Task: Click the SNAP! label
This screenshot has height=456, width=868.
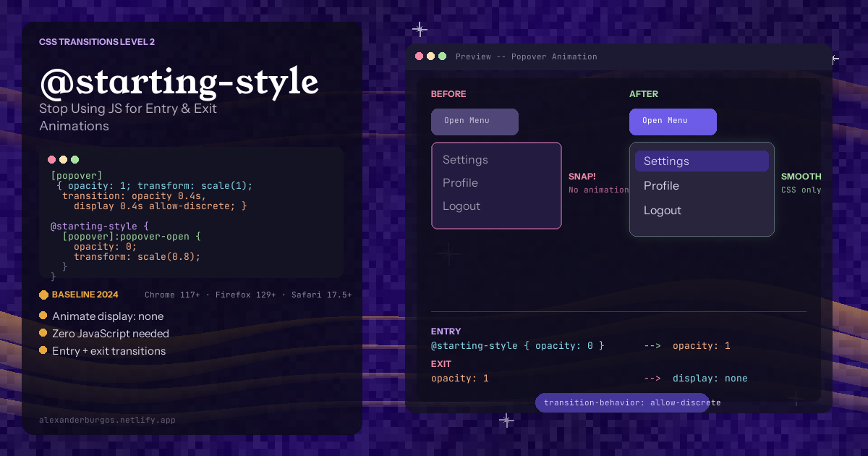Action: 582,177
